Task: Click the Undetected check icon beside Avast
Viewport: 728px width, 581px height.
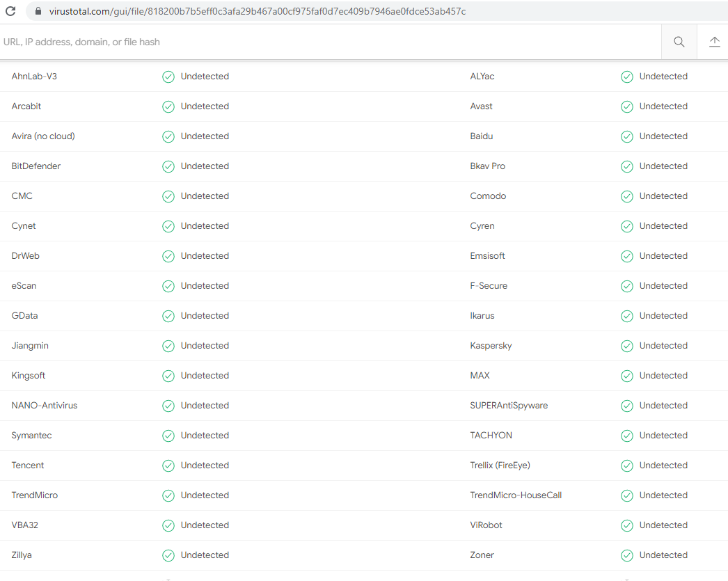Action: [x=626, y=106]
